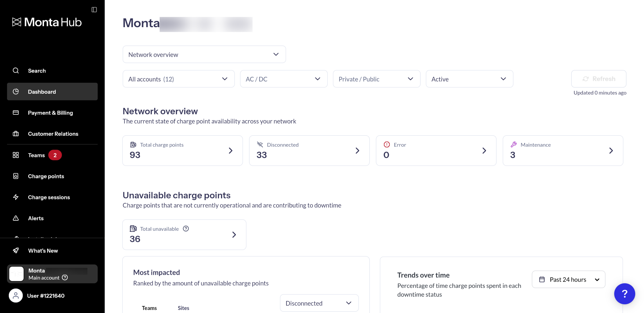
Task: Open the Payment & Billing card icon
Action: point(16,113)
